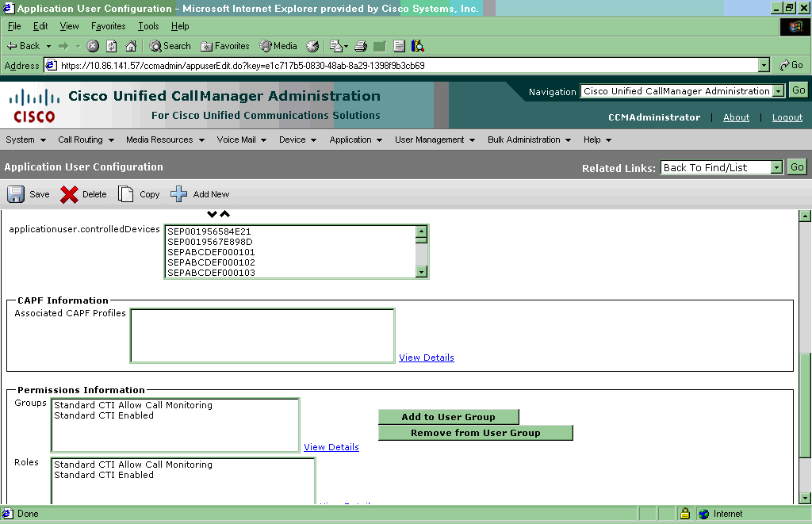
Task: Expand the Voice Mail menu
Action: (242, 140)
